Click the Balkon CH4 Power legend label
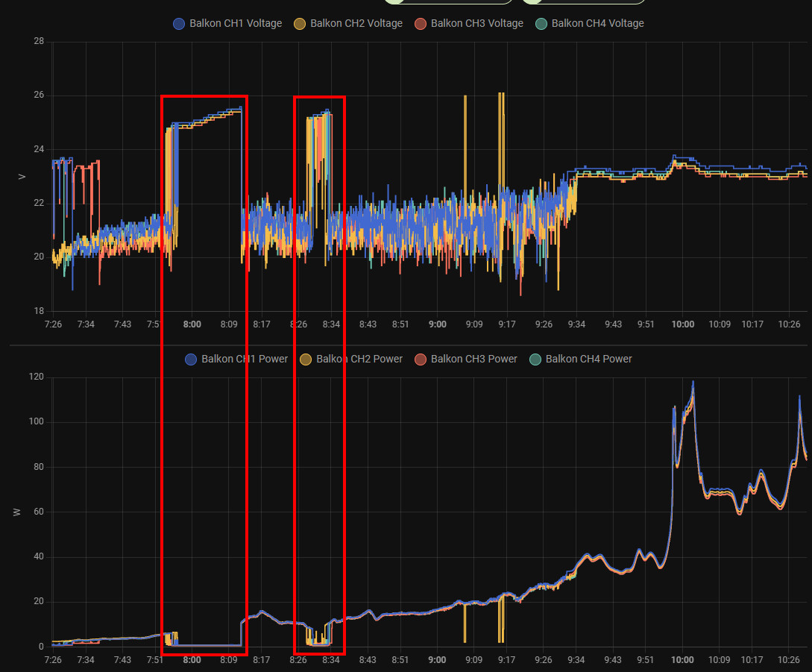Image resolution: width=812 pixels, height=672 pixels. pos(589,359)
